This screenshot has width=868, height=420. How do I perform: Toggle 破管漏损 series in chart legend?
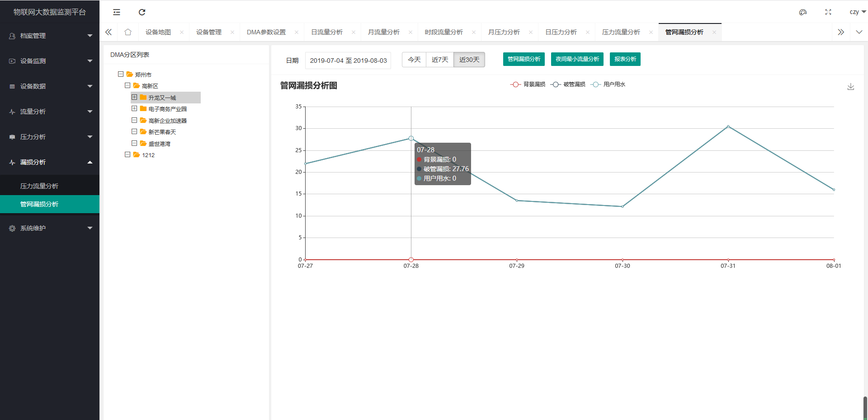(568, 84)
